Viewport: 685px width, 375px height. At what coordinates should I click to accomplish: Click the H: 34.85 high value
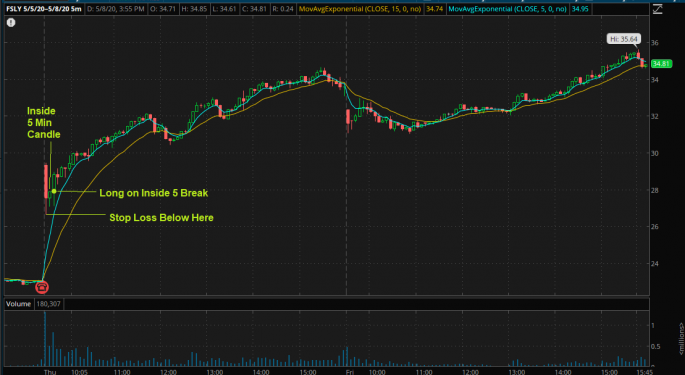[194, 9]
